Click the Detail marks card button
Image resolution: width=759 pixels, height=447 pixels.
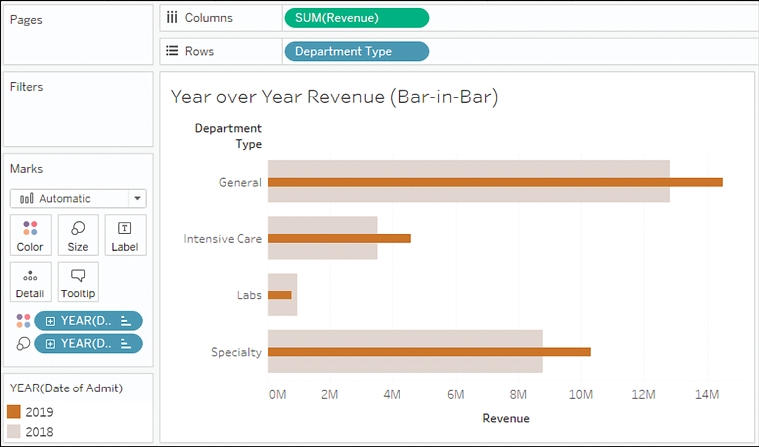point(30,282)
